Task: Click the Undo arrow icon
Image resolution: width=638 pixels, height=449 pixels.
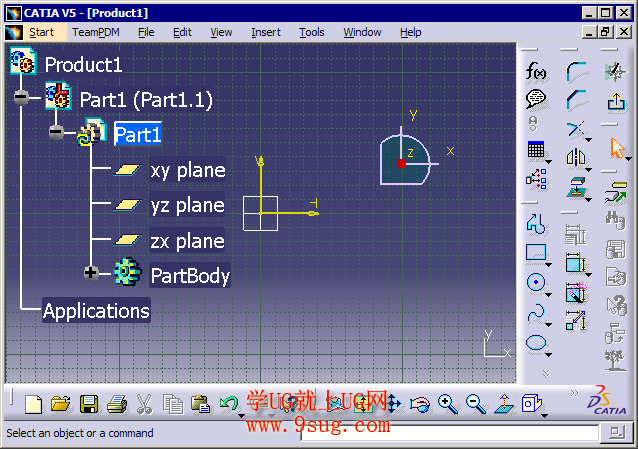Action: pos(229,404)
